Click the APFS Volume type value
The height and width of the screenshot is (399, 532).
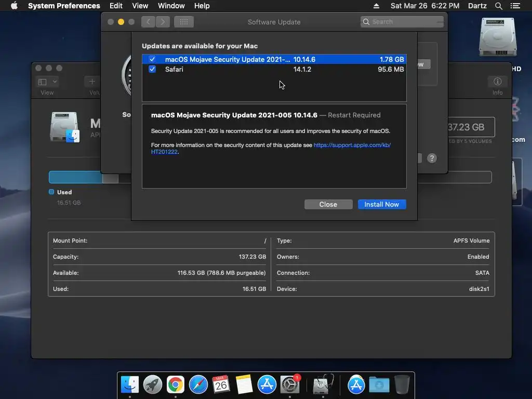pyautogui.click(x=471, y=241)
